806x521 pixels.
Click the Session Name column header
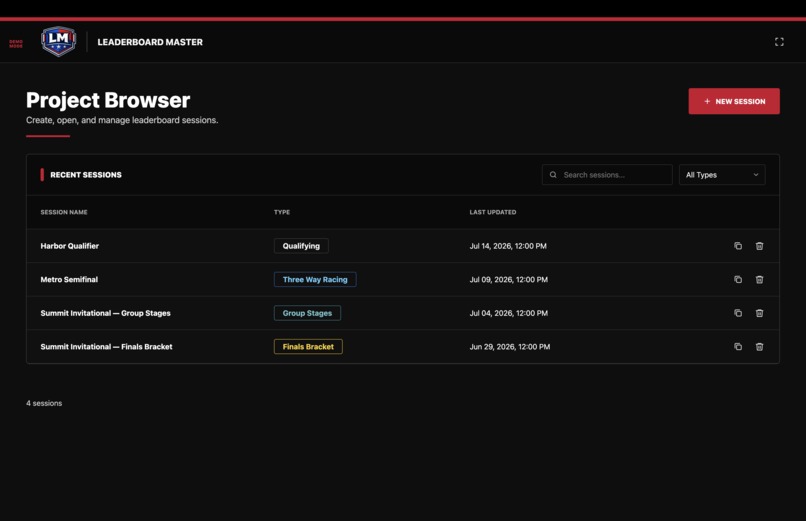64,212
